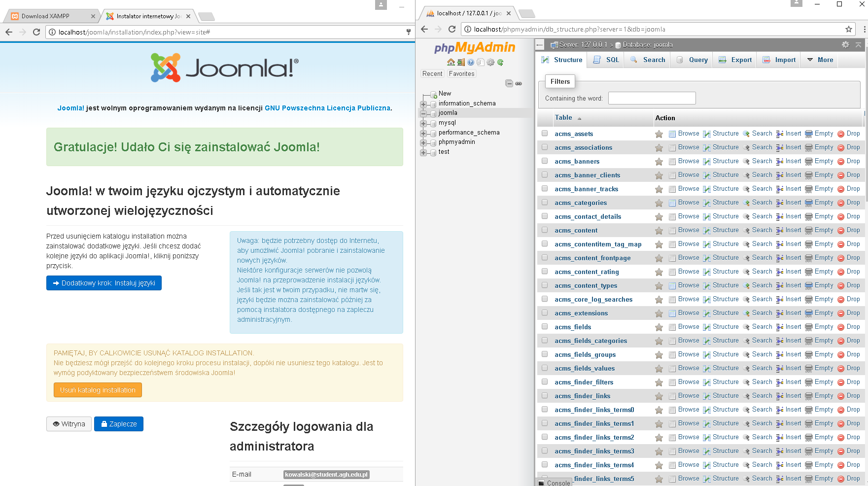Click favorite star for acms_assets
Image resolution: width=868 pixels, height=486 pixels.
pyautogui.click(x=659, y=134)
